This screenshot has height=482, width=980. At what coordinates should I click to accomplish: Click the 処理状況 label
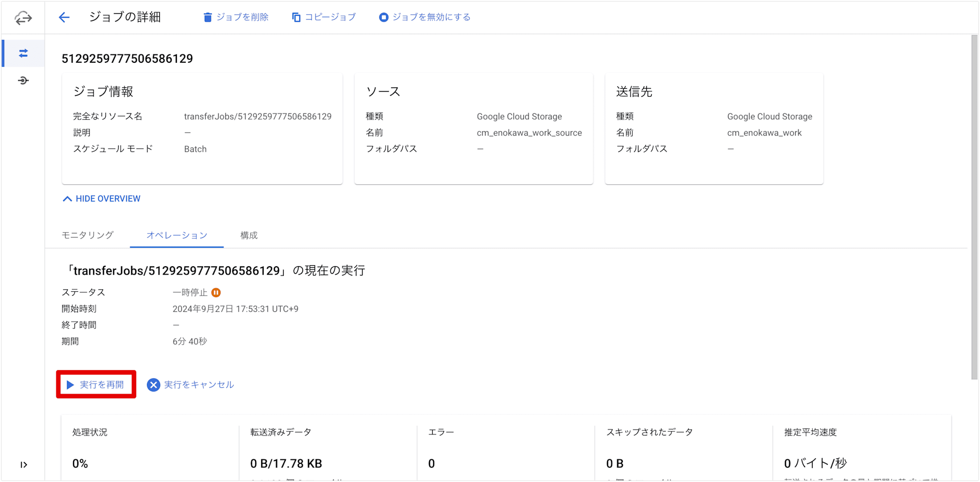[x=90, y=432]
